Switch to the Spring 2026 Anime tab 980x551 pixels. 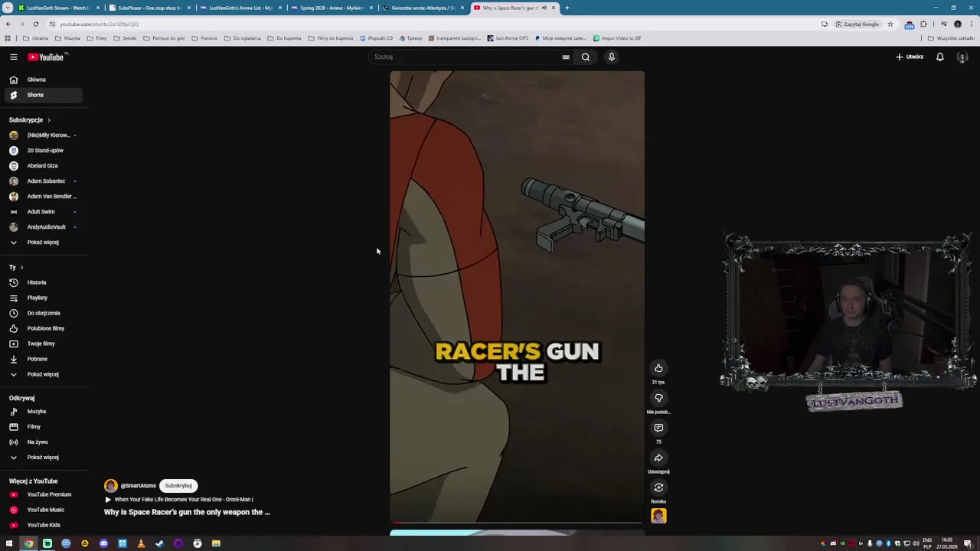[x=331, y=8]
